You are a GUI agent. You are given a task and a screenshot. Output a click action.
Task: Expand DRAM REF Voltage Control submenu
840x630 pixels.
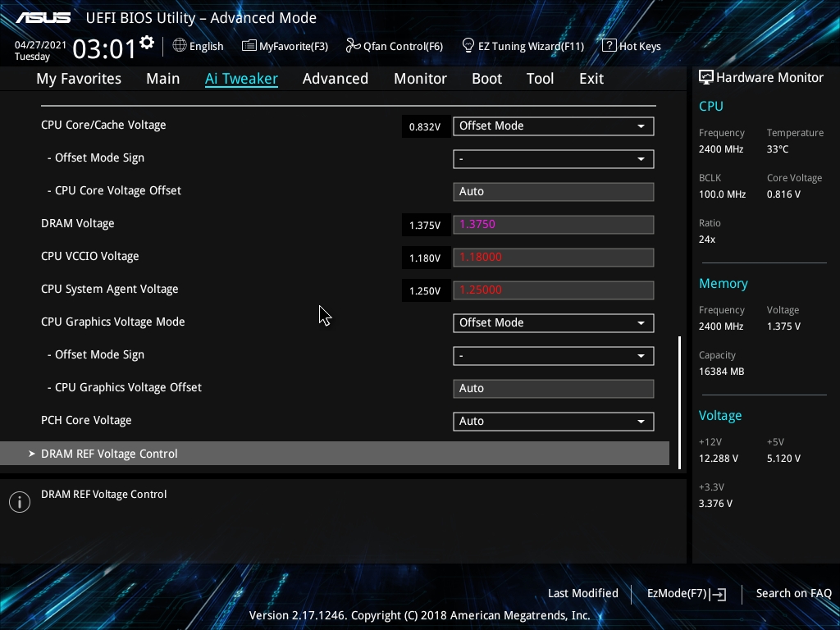click(x=335, y=454)
